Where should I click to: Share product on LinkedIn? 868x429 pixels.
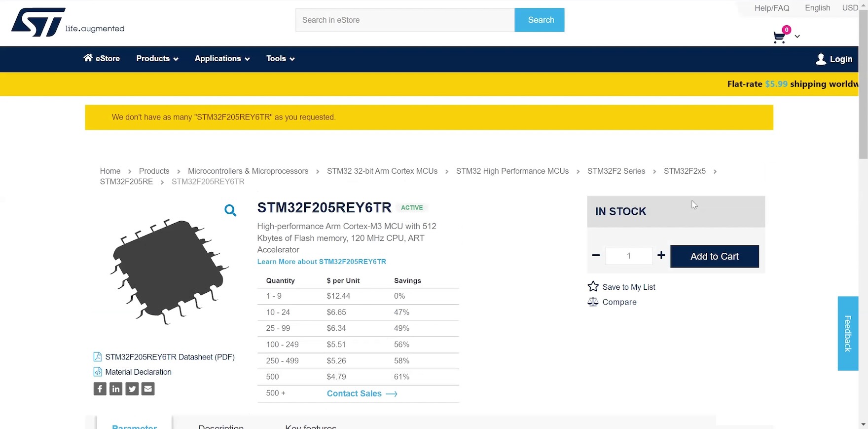[116, 389]
